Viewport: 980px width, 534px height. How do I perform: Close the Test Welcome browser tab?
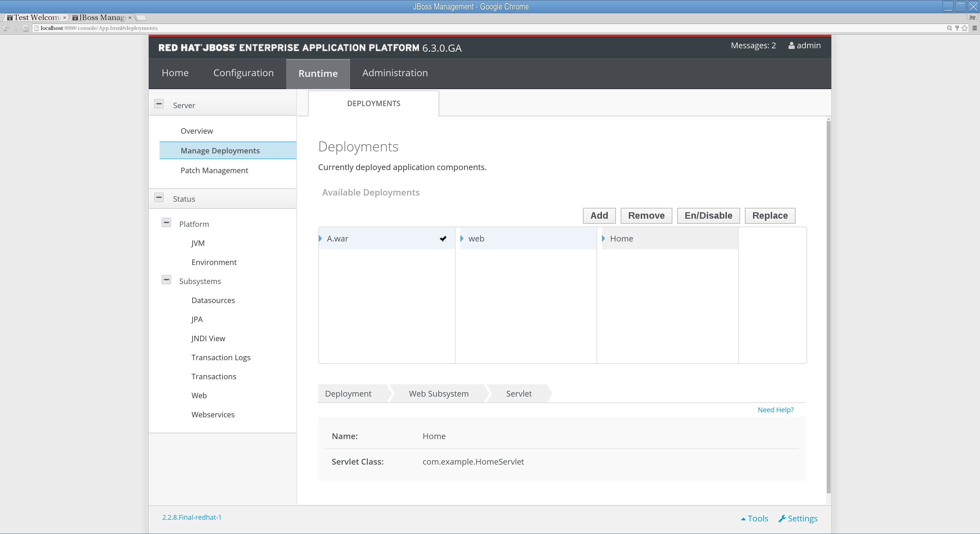coord(65,17)
